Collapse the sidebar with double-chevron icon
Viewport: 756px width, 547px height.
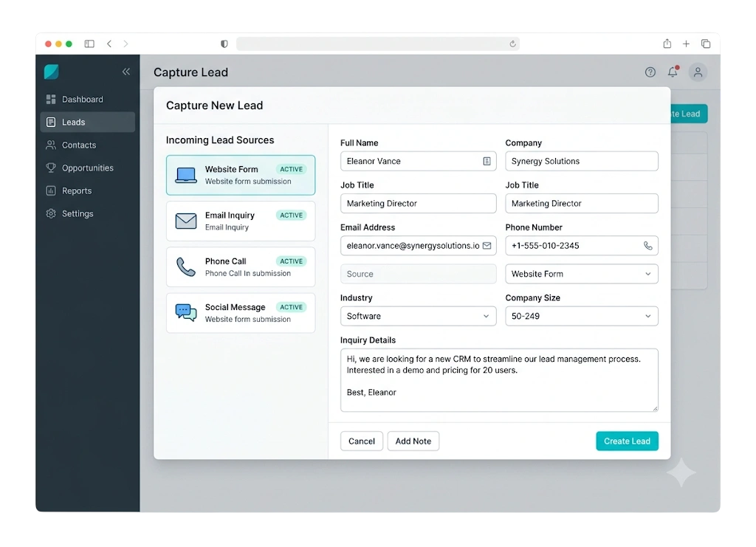[x=126, y=72]
